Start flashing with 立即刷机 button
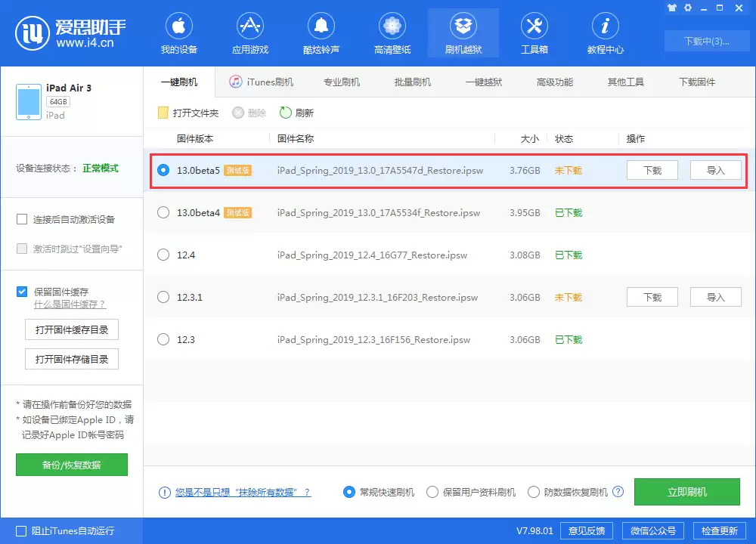Screen dimensions: 756x544 687,491
